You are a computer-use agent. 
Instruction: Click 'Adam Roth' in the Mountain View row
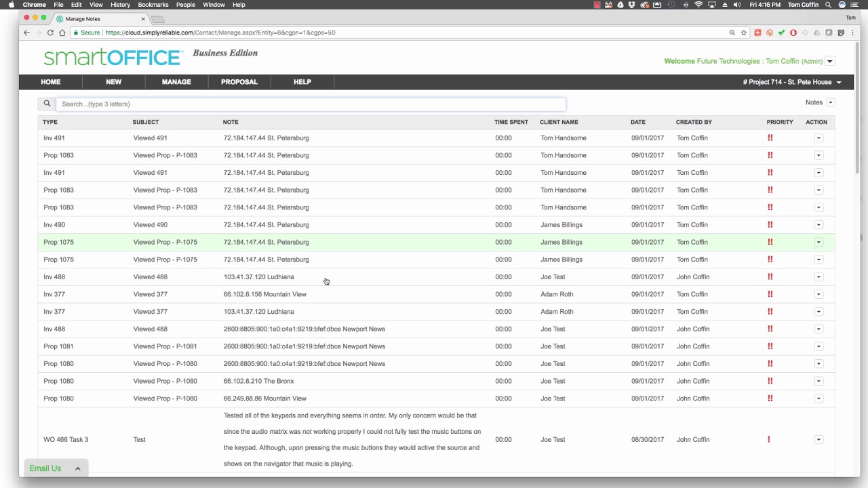[557, 294]
